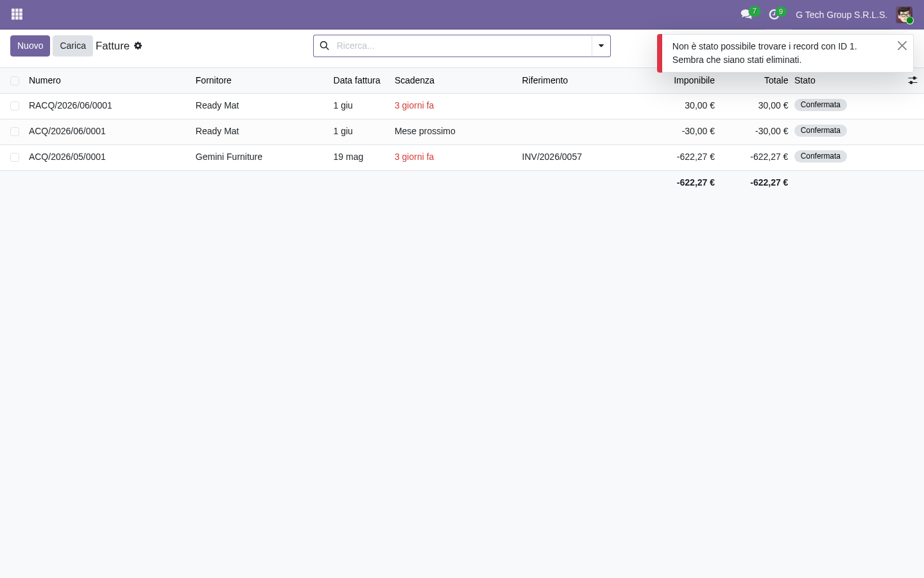Toggle the select-all rows checkbox

(15, 81)
